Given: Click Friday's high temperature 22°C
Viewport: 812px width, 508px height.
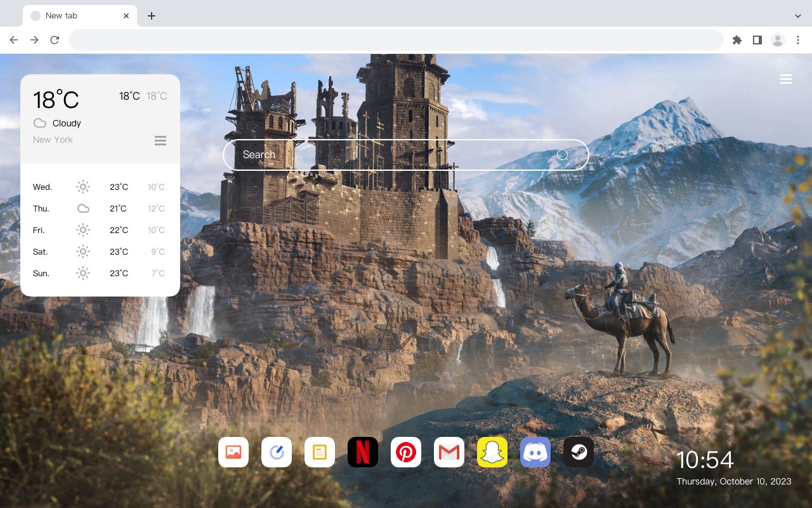Looking at the screenshot, I should [x=119, y=231].
